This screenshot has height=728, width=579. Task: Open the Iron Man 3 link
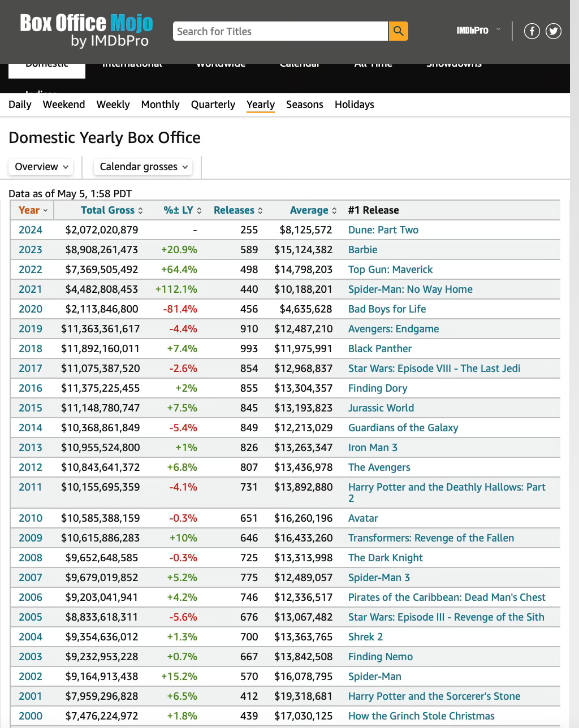(x=373, y=448)
